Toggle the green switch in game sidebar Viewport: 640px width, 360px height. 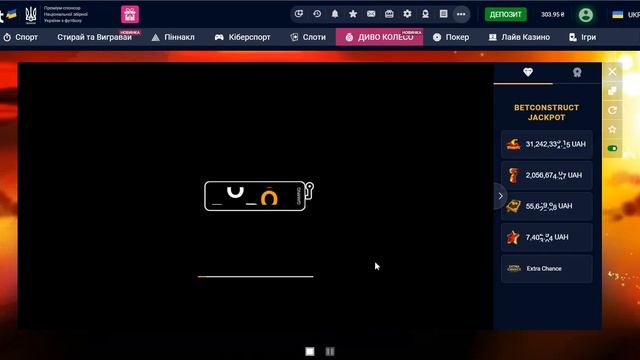pyautogui.click(x=612, y=148)
